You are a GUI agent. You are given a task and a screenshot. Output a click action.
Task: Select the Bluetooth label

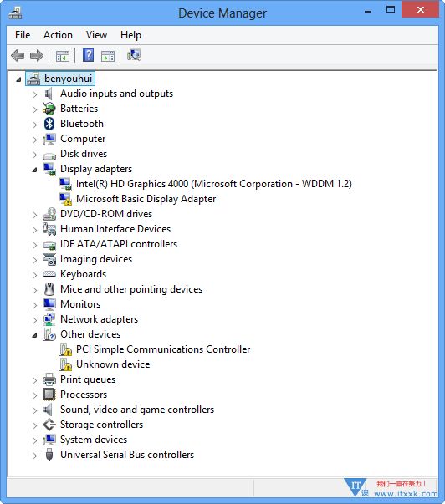[82, 124]
